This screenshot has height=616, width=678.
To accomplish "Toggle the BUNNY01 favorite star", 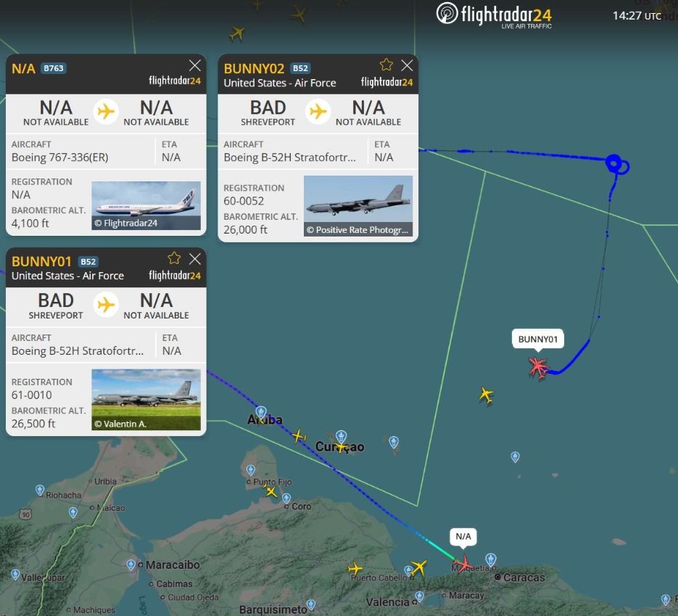I will point(174,258).
